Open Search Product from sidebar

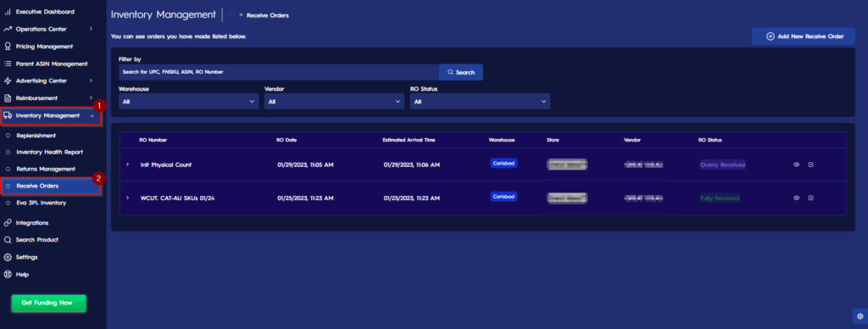click(x=37, y=240)
